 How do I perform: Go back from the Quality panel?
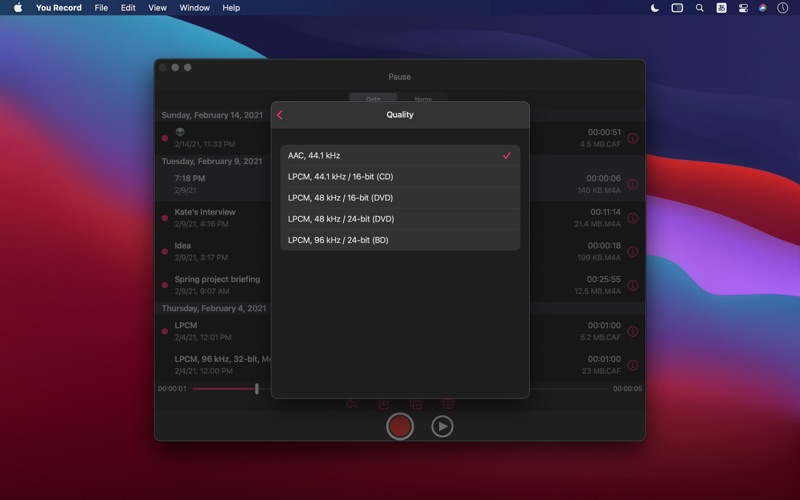[x=280, y=115]
